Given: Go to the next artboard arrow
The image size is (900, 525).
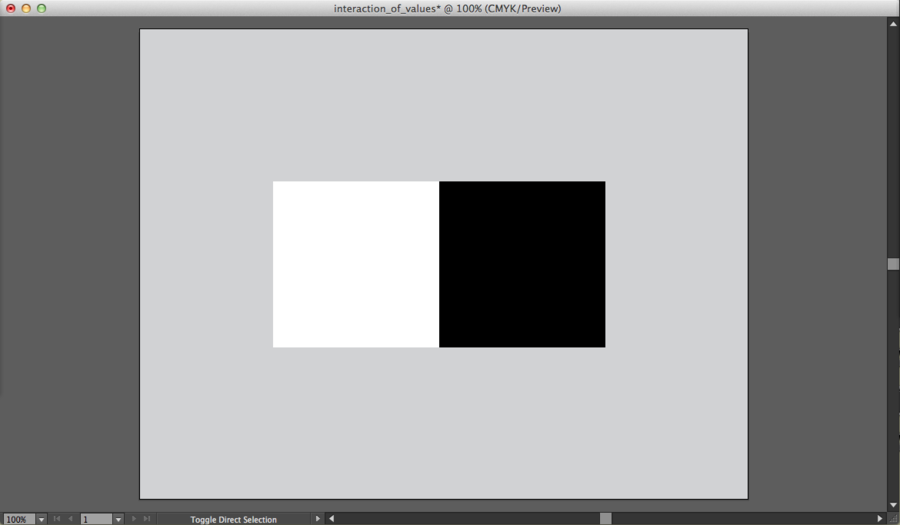Looking at the screenshot, I should click(134, 519).
